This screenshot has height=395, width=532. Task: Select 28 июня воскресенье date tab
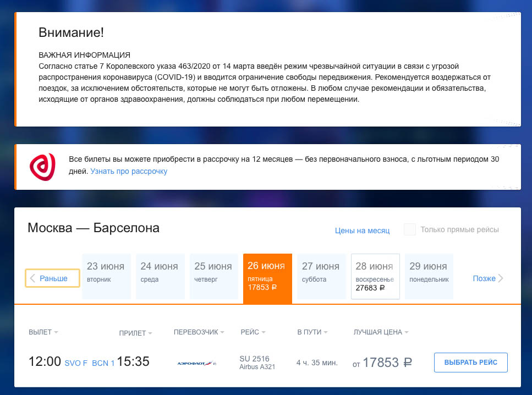pyautogui.click(x=375, y=276)
